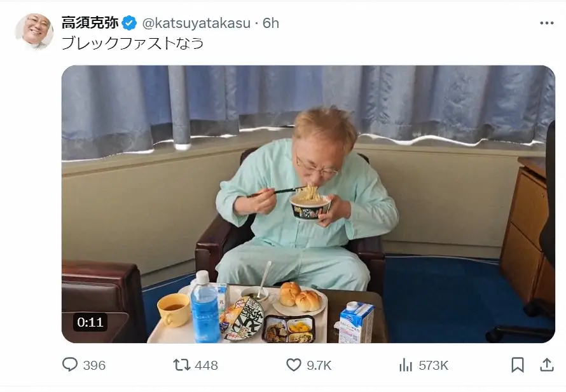
Task: Open view analytics bar chart icon
Action: tap(406, 365)
